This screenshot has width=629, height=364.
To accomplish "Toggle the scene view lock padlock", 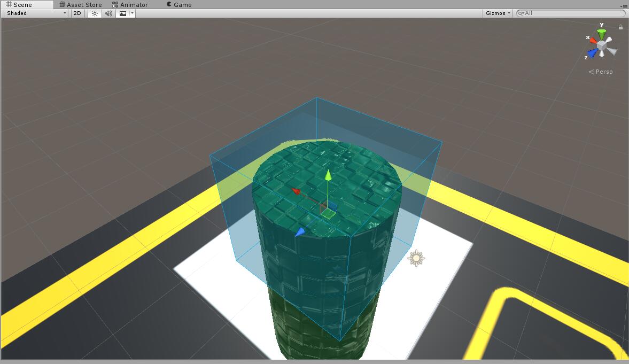I will [x=620, y=26].
